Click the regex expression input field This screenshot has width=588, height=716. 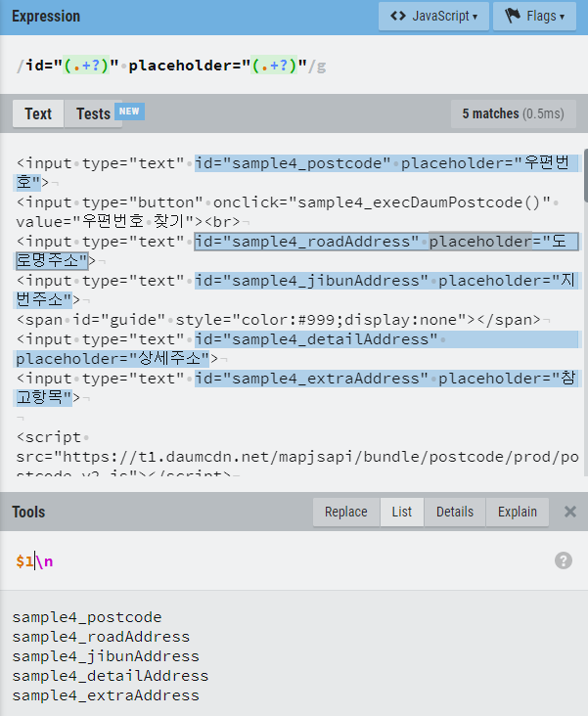click(293, 66)
